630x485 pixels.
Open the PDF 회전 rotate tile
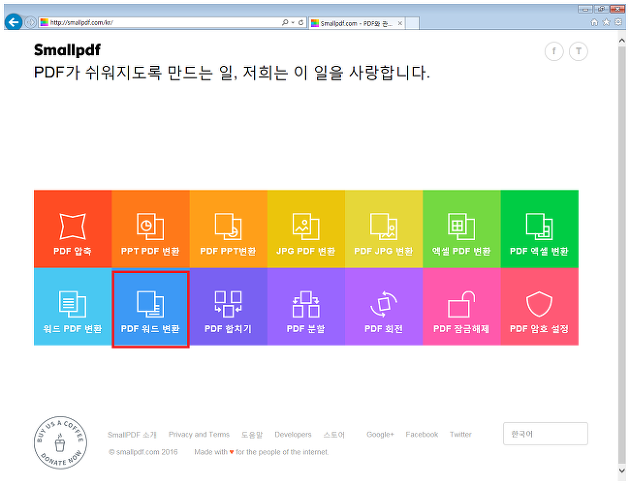[x=384, y=307]
